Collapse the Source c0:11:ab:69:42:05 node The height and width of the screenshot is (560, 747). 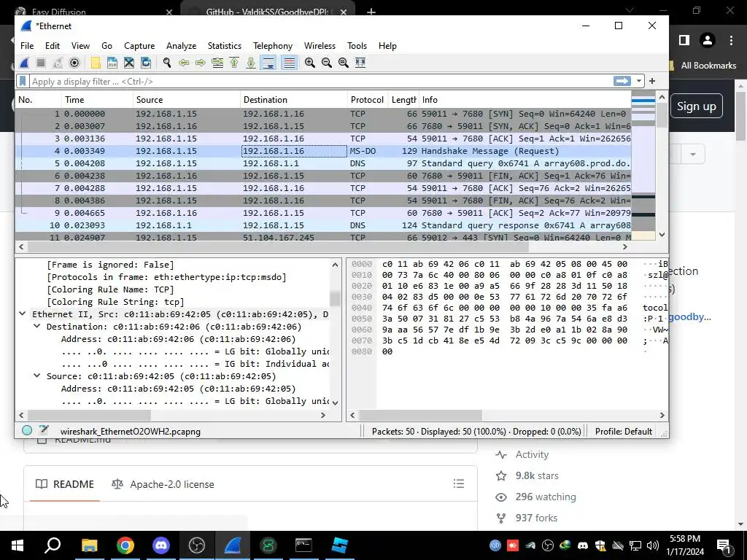point(36,376)
